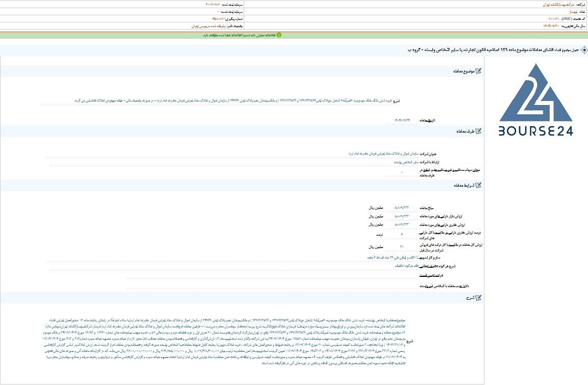Viewport: 588px width, 385px height.
Task: Click the green notice bar message text
Action: point(239,35)
